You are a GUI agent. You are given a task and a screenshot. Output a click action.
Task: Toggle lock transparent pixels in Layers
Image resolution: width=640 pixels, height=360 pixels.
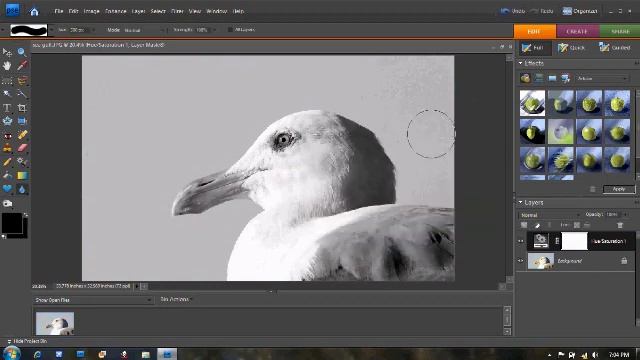577,225
